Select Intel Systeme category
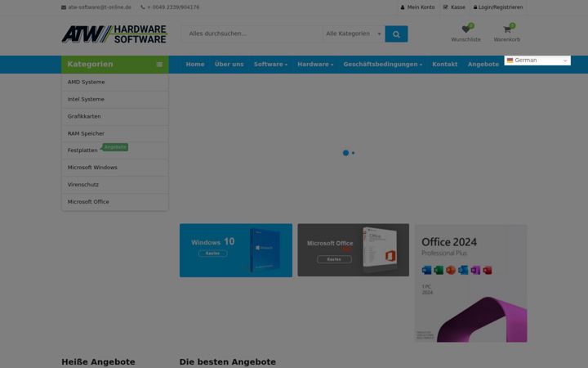This screenshot has height=368, width=588. (115, 99)
